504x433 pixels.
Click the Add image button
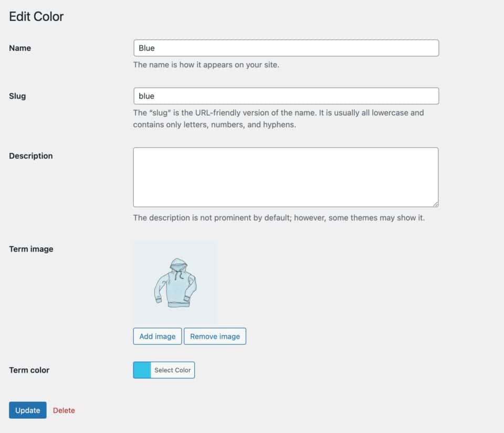tap(157, 336)
